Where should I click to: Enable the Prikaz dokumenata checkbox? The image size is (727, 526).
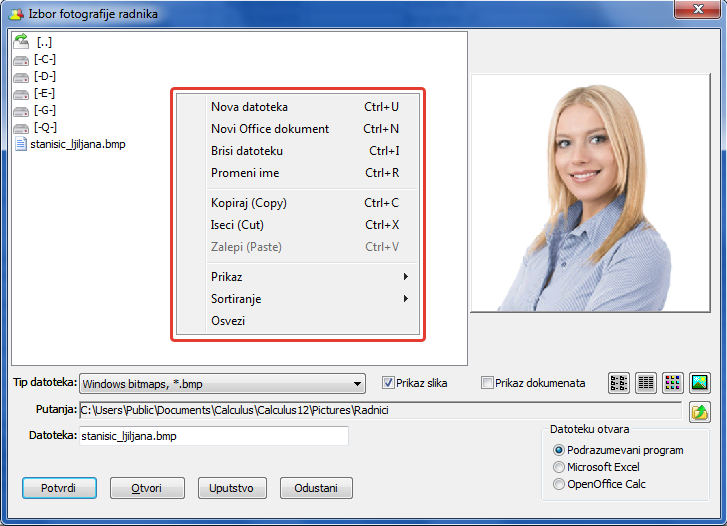tap(487, 382)
